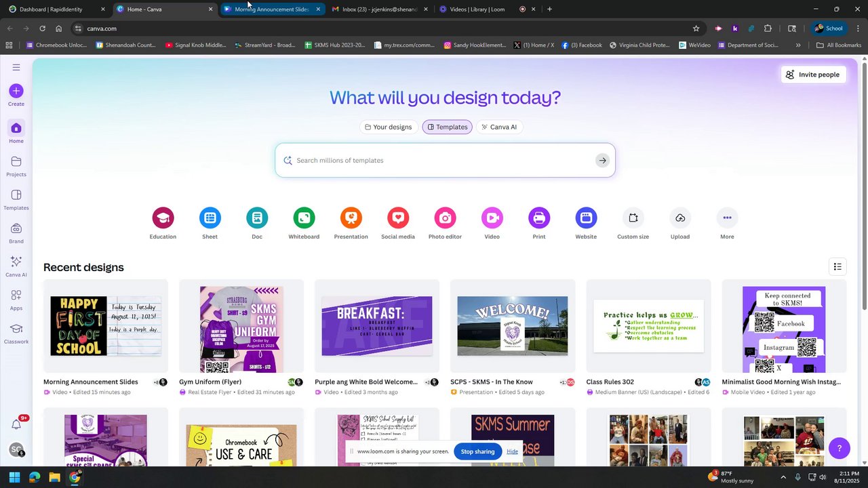Click the purple Create plus button
This screenshot has width=868, height=488.
point(16,91)
